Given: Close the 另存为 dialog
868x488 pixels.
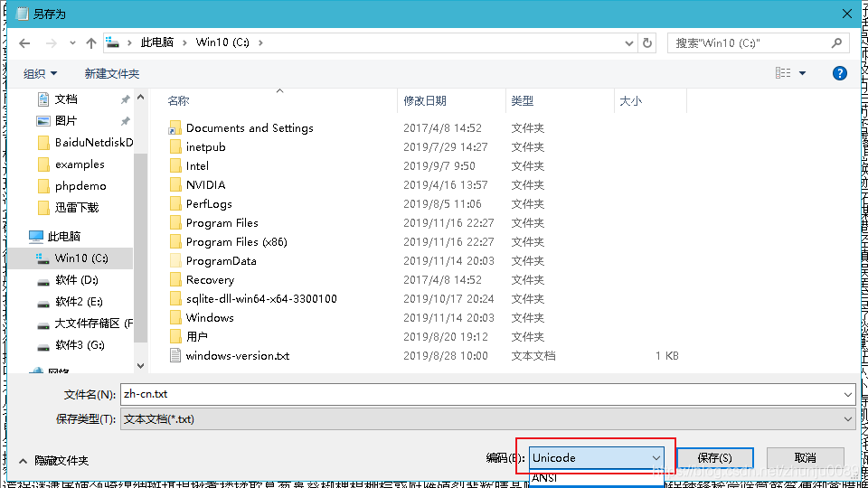Looking at the screenshot, I should [846, 14].
